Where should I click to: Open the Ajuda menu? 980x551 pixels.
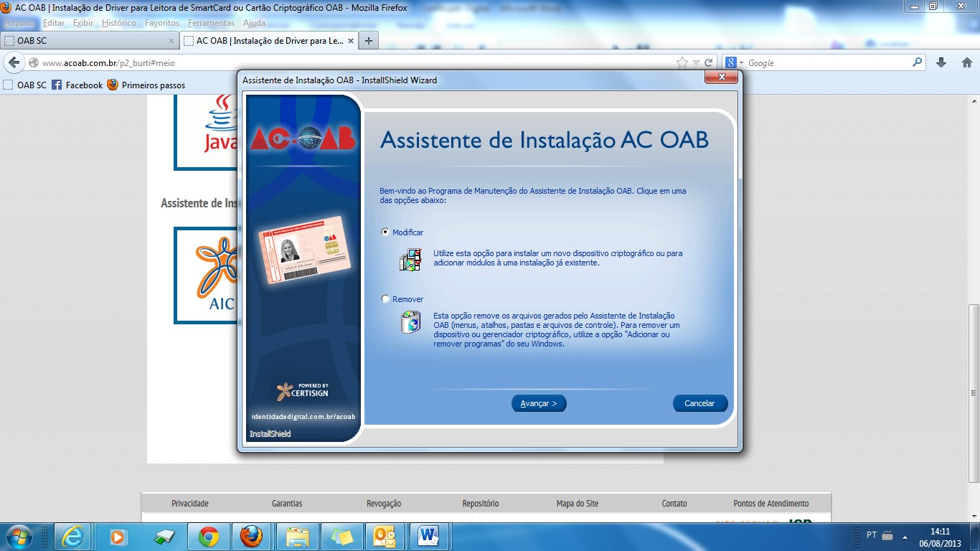254,23
